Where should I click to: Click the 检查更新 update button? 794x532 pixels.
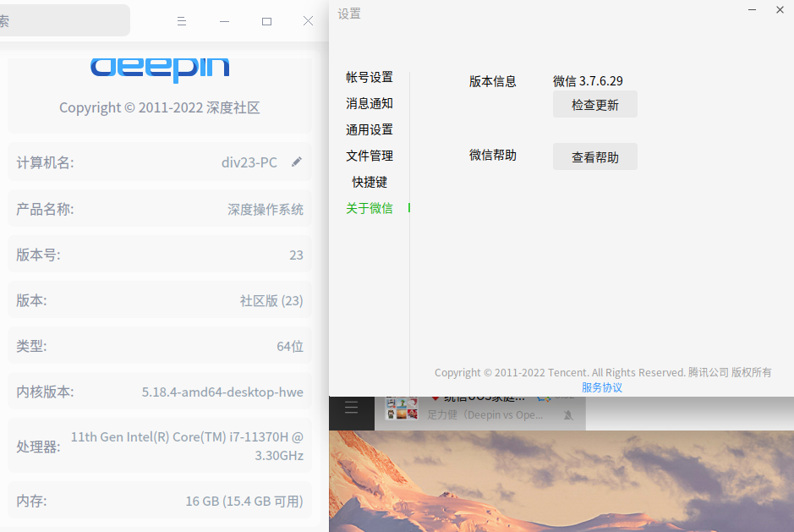pyautogui.click(x=594, y=104)
